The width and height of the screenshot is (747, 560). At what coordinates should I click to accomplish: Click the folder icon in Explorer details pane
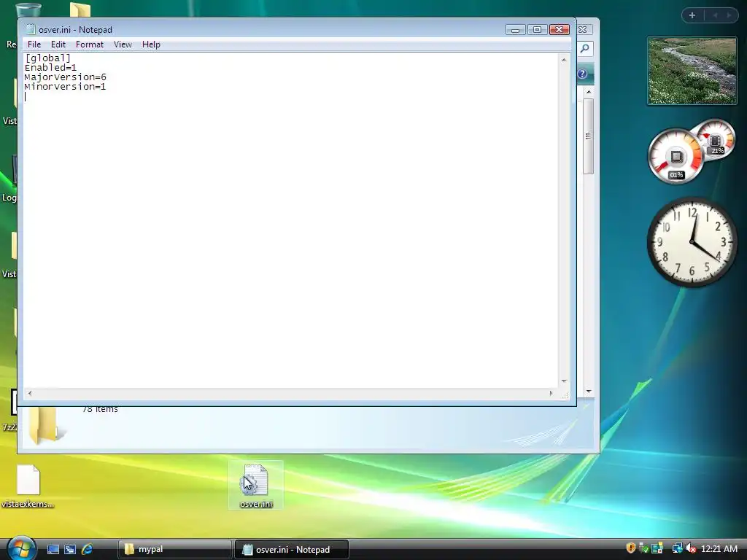click(46, 425)
